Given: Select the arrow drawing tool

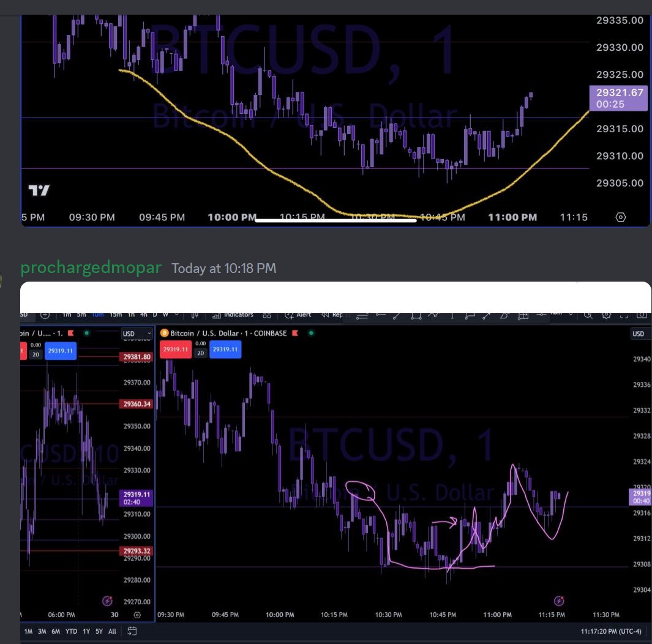Looking at the screenshot, I should click(486, 315).
